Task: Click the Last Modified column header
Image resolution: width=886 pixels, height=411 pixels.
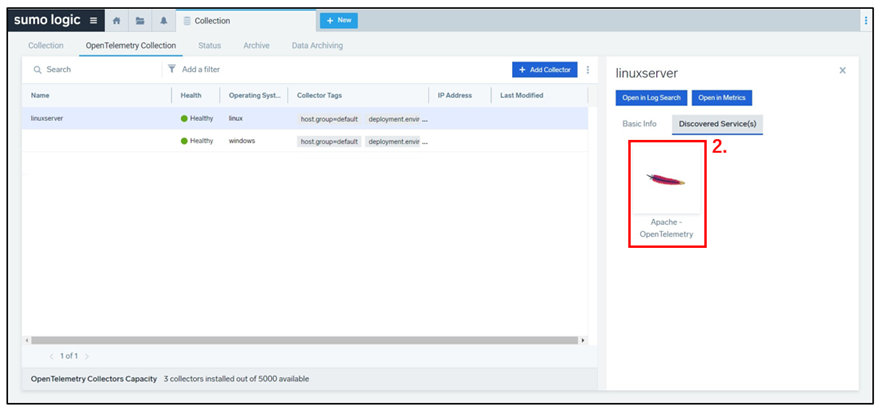Action: [x=522, y=96]
